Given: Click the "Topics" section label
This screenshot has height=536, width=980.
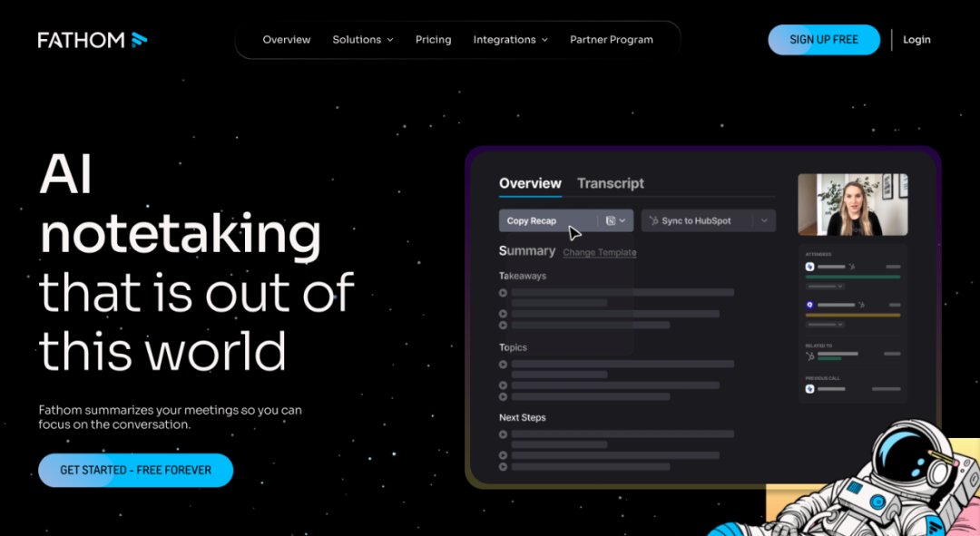Looking at the screenshot, I should tap(513, 347).
